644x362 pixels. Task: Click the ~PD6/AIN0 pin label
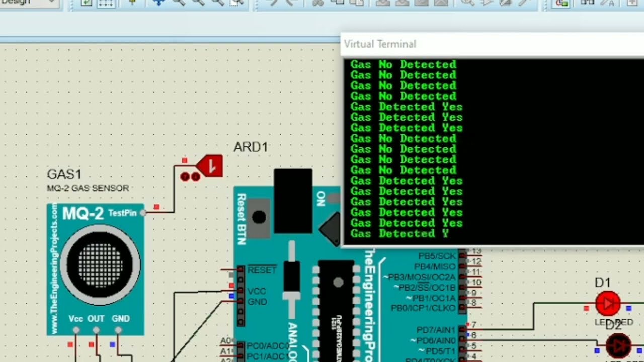click(x=433, y=340)
